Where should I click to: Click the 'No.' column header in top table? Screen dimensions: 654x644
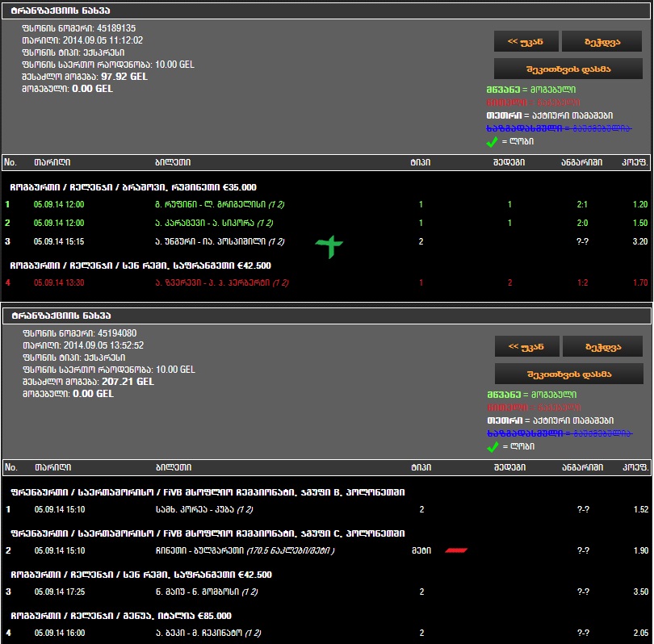click(x=10, y=162)
